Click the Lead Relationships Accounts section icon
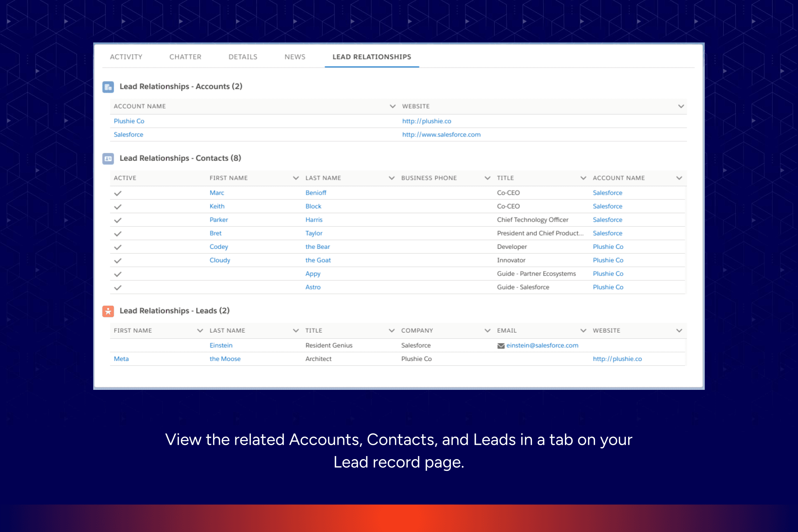Image resolution: width=798 pixels, height=532 pixels. coord(108,87)
